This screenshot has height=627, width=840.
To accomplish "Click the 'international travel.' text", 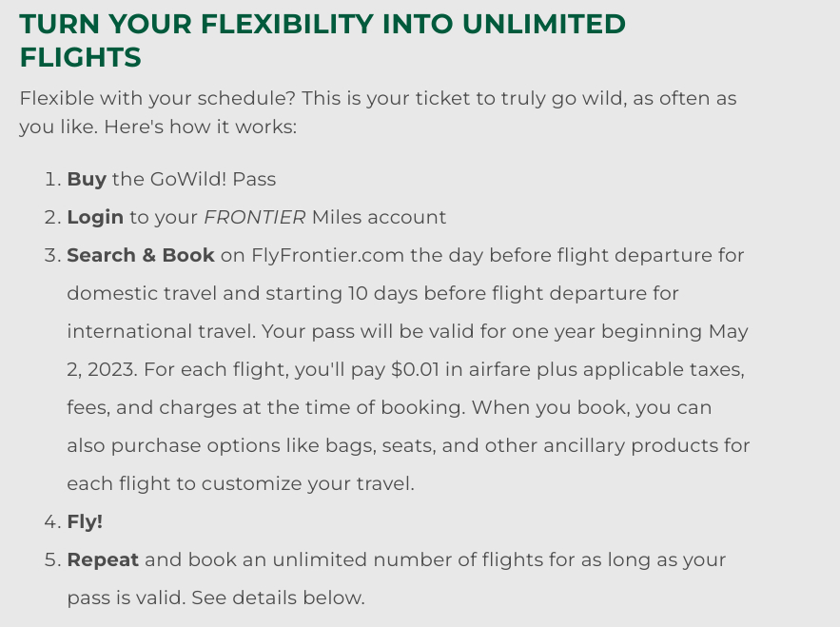I will point(161,331).
